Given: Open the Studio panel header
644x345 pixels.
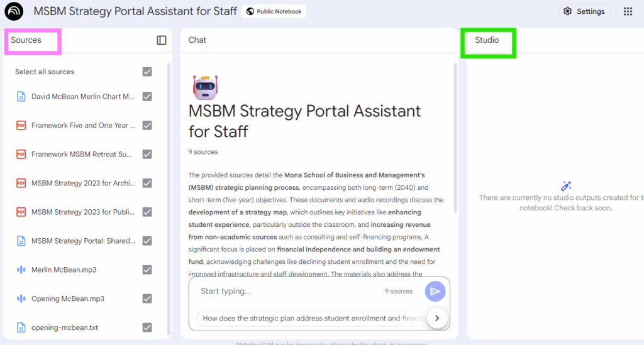Looking at the screenshot, I should pos(487,40).
